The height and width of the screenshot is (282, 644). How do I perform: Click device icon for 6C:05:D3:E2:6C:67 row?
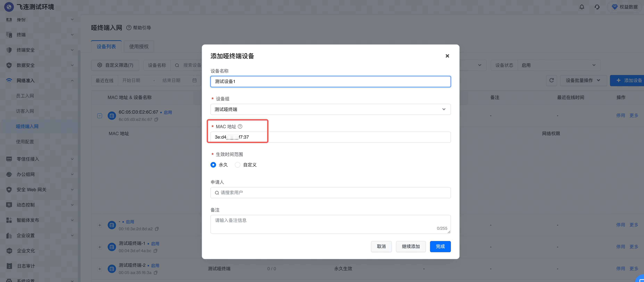[112, 116]
